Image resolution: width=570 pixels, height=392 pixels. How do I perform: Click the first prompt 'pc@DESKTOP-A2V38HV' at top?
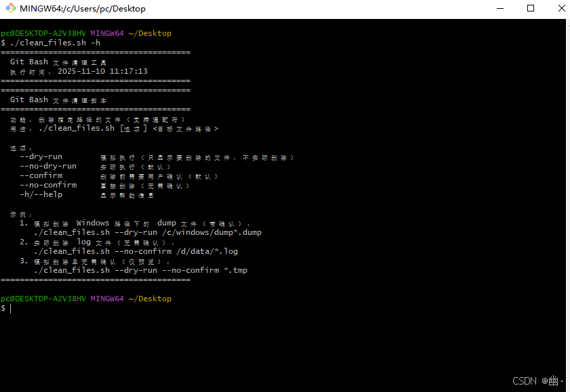coord(43,33)
